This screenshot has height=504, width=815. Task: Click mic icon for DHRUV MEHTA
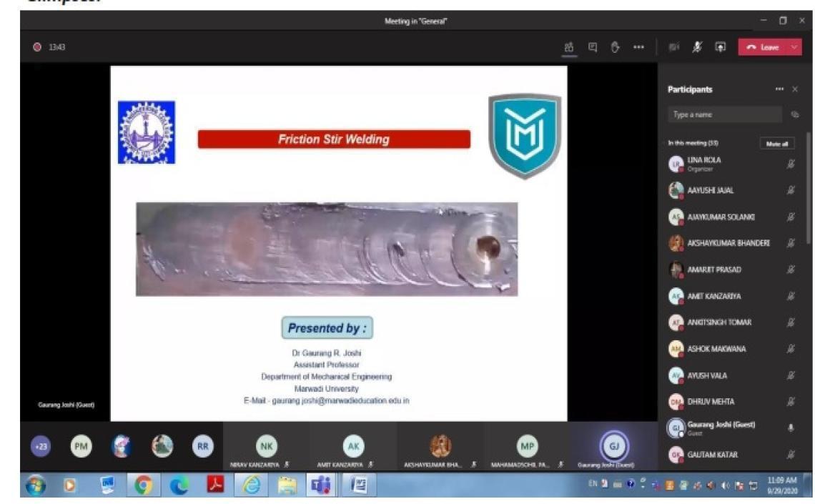pyautogui.click(x=791, y=402)
